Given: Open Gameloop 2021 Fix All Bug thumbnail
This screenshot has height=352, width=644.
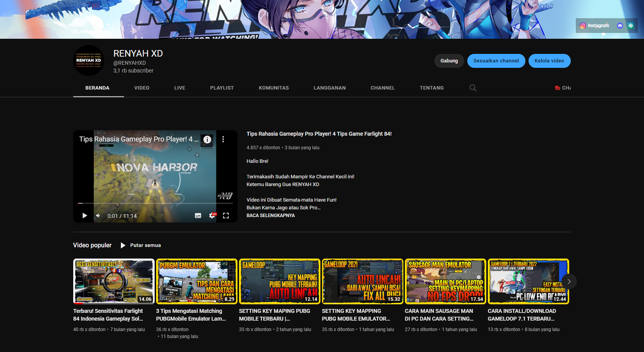Looking at the screenshot, I should coord(362,281).
